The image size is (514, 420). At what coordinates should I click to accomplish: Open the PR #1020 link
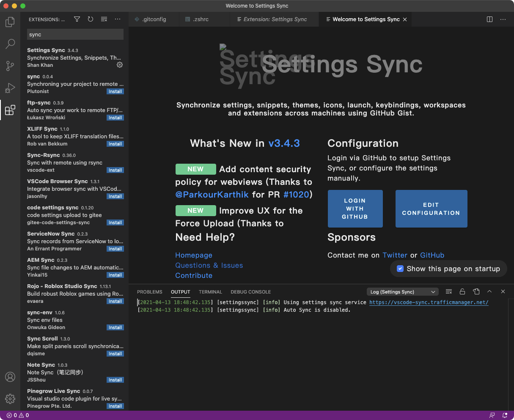(x=296, y=195)
